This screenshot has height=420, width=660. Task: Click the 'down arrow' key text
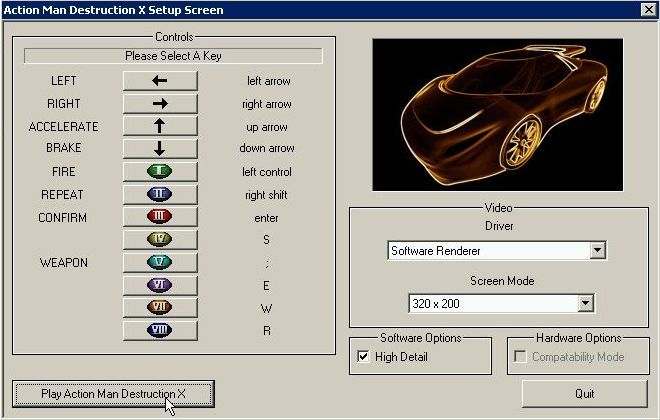click(x=267, y=148)
